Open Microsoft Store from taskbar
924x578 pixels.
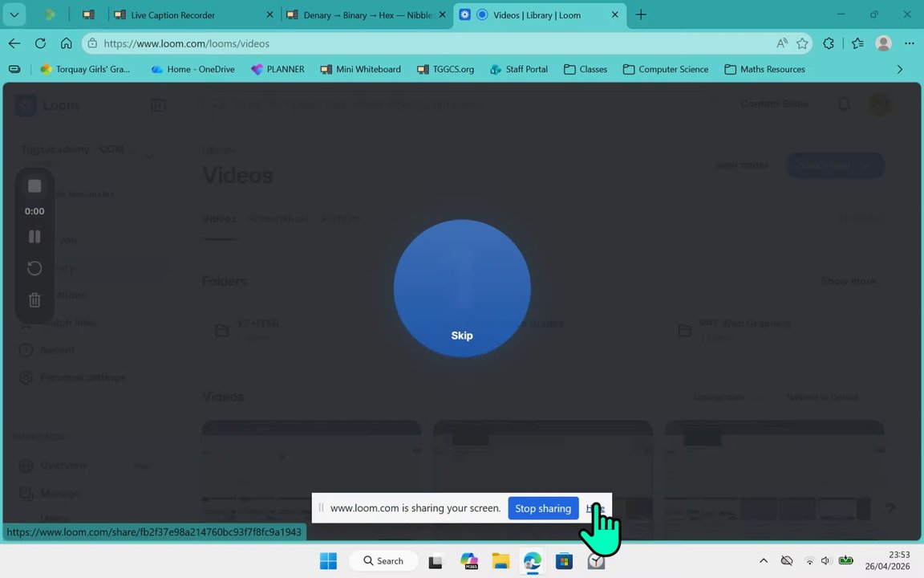[x=564, y=561]
